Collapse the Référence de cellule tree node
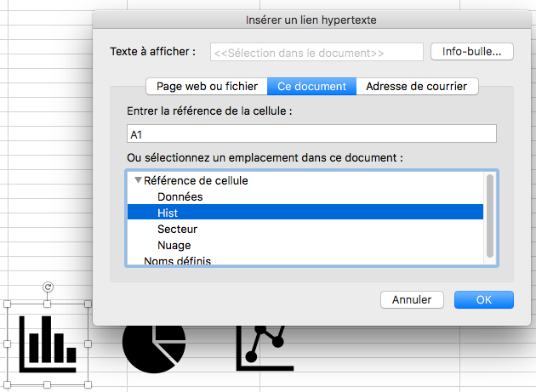The width and height of the screenshot is (536, 392). point(138,180)
